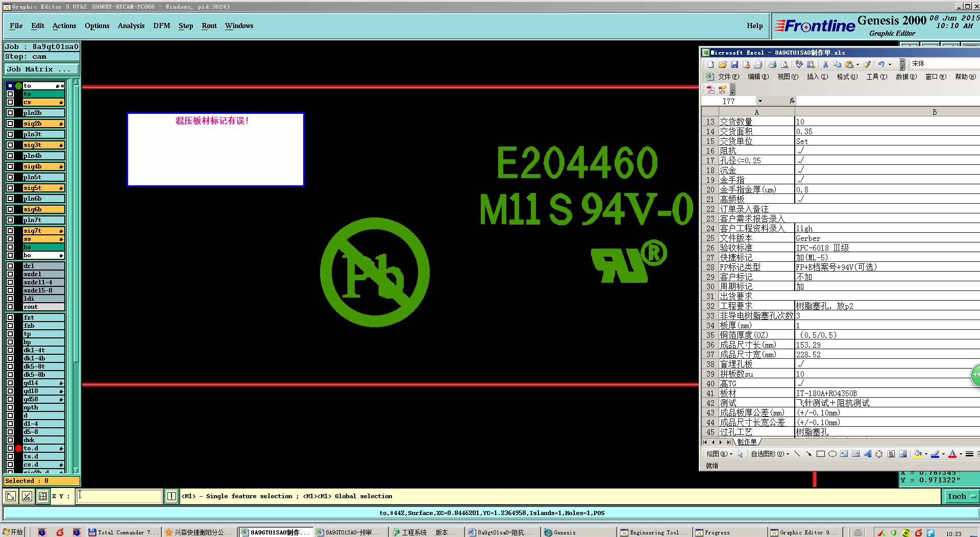Open the Analysis menu in Graphic Editor
Screen dimensions: 980x537
point(131,26)
